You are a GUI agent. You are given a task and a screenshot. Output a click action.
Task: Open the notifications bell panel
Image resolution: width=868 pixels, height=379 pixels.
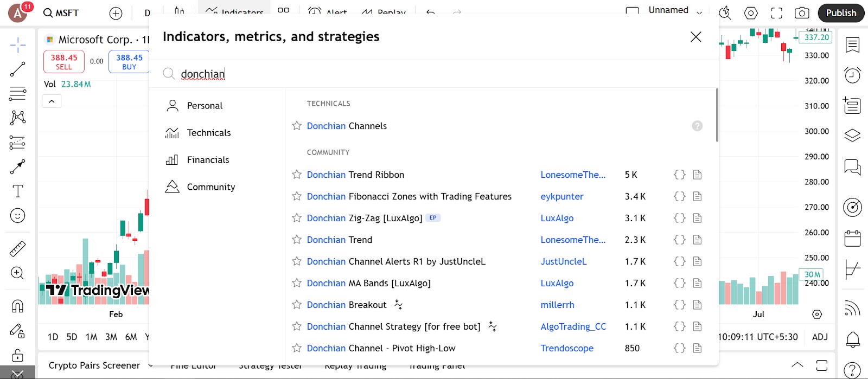[x=853, y=340]
